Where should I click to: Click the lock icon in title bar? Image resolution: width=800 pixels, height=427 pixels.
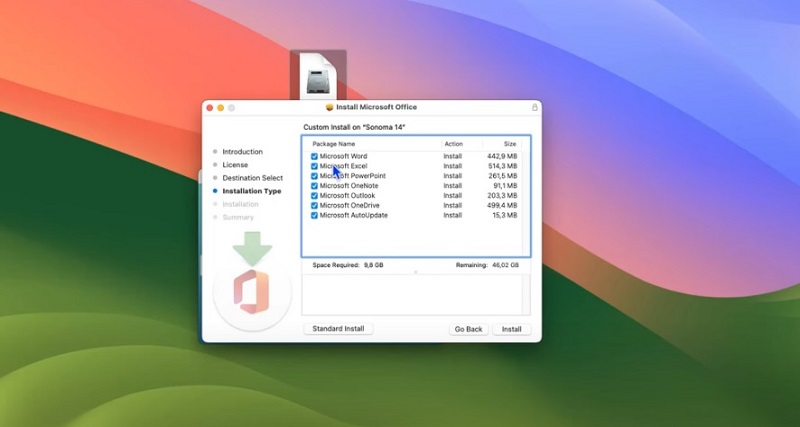point(534,107)
